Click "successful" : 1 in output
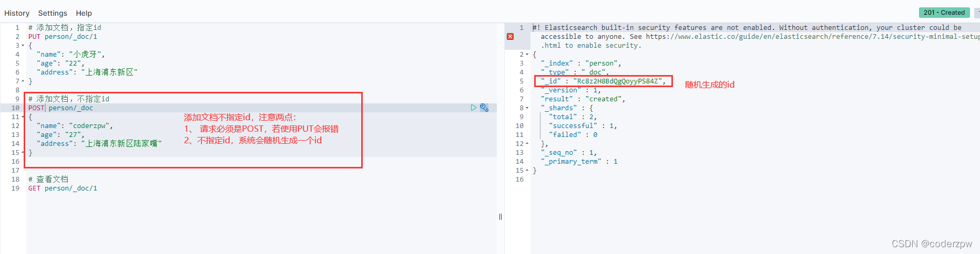Screen dimensions: 980x254 583,126
